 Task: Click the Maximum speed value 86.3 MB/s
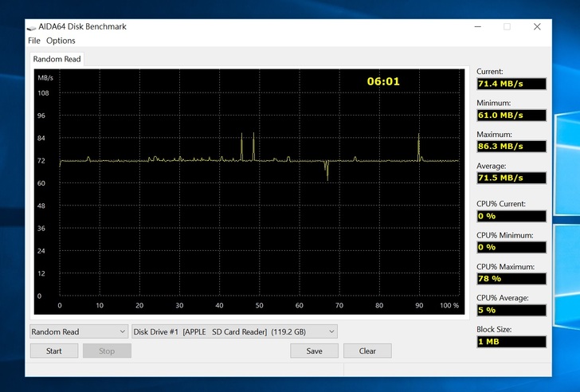pos(511,147)
